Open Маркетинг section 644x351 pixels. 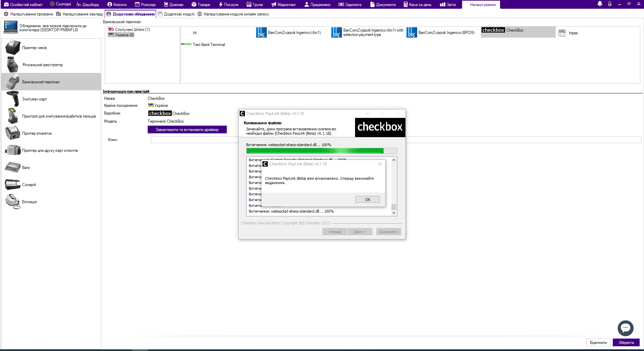point(284,4)
